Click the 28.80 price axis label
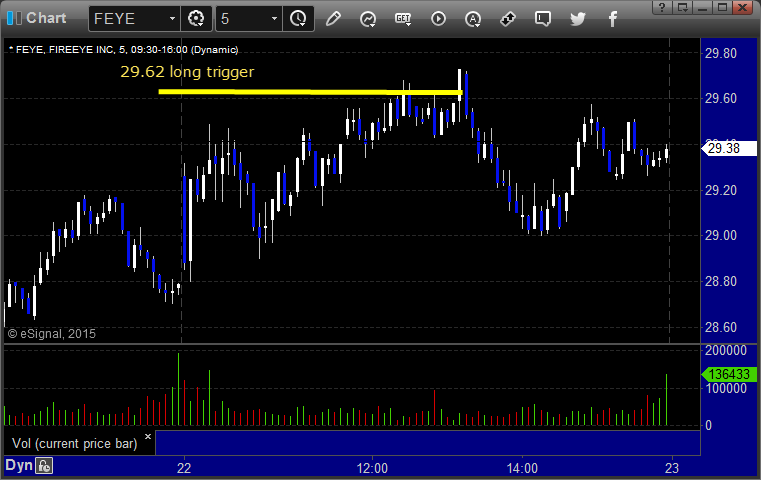 [721, 281]
